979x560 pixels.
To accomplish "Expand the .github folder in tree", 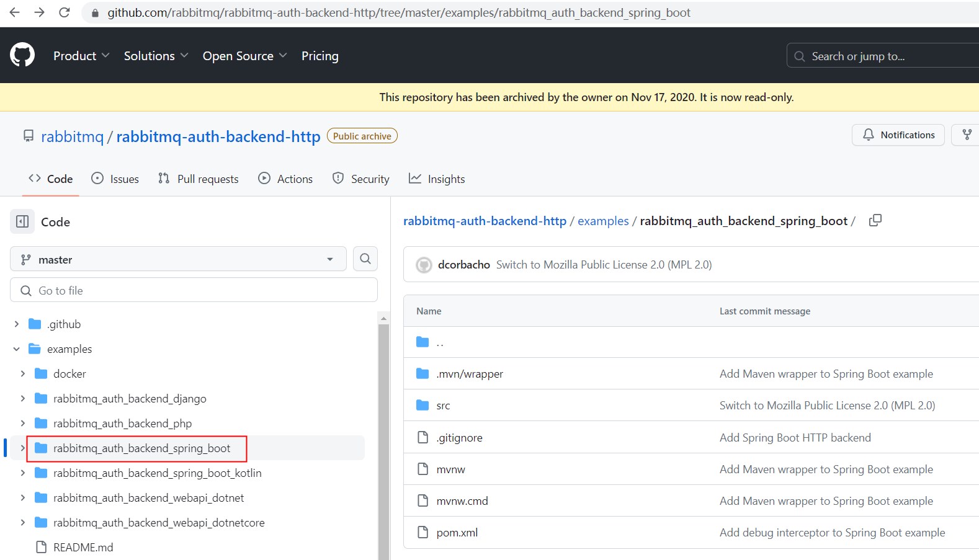I will pyautogui.click(x=17, y=324).
